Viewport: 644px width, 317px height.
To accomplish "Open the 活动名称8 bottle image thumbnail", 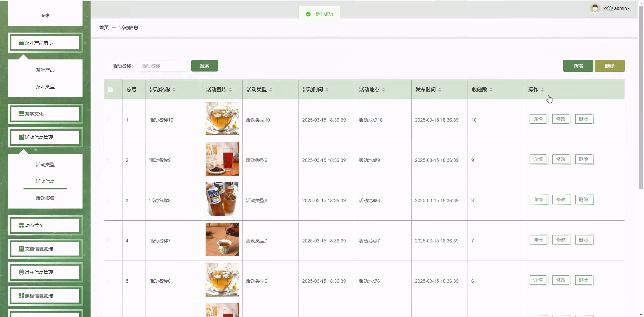I will coord(222,199).
